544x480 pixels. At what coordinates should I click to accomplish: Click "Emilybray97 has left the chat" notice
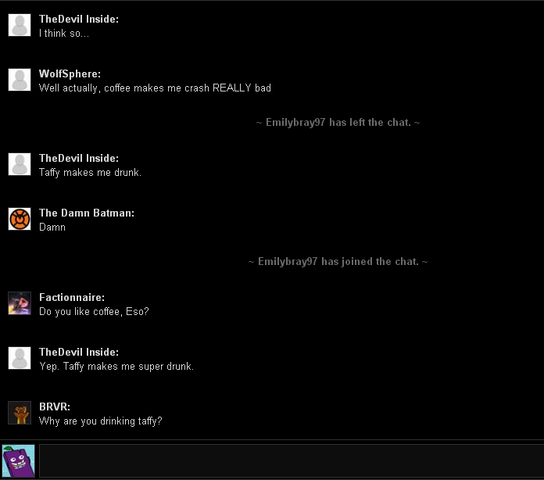tap(338, 122)
